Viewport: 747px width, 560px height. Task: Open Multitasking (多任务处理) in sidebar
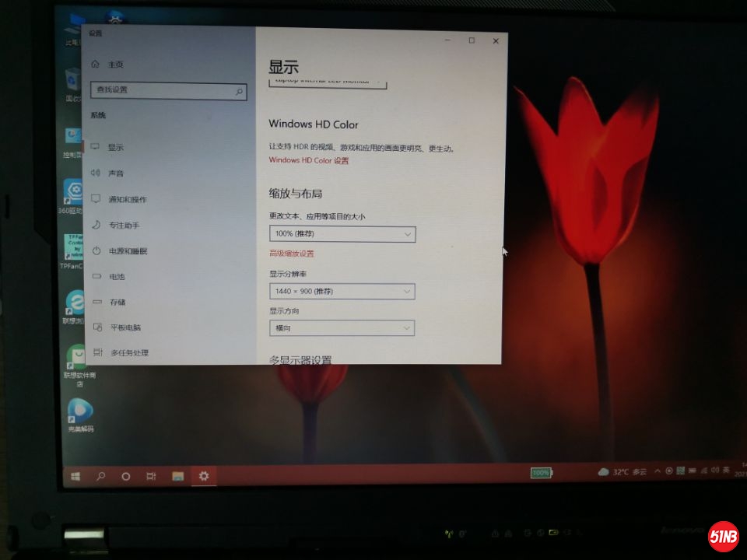[128, 353]
